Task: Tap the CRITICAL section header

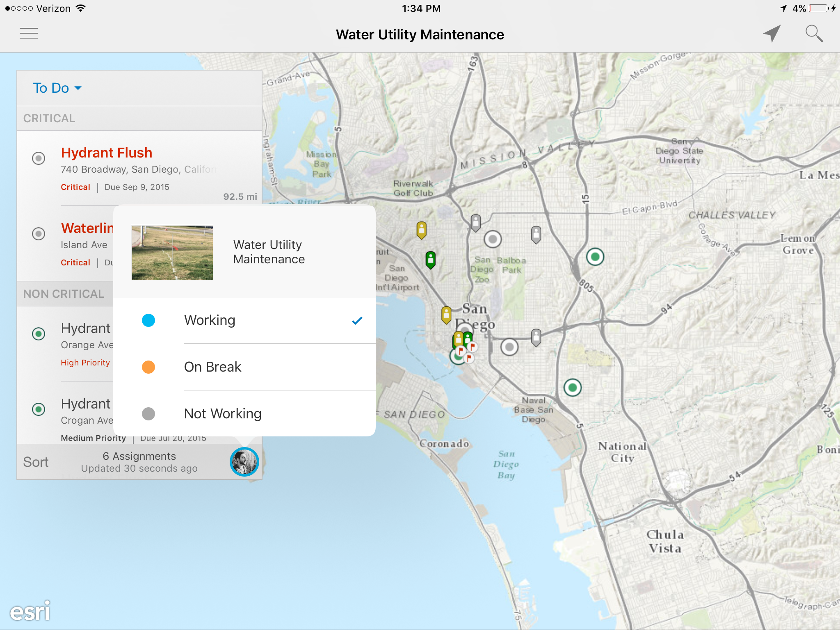Action: [139, 119]
